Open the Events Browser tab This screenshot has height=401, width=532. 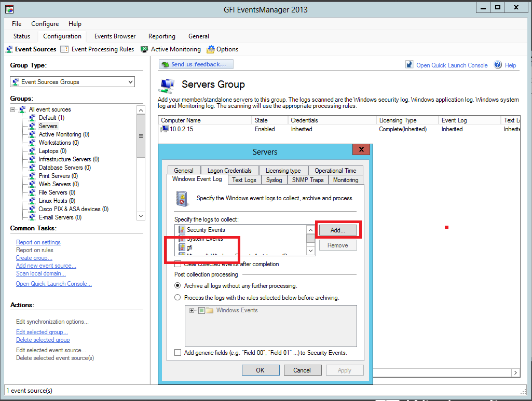[x=115, y=36]
